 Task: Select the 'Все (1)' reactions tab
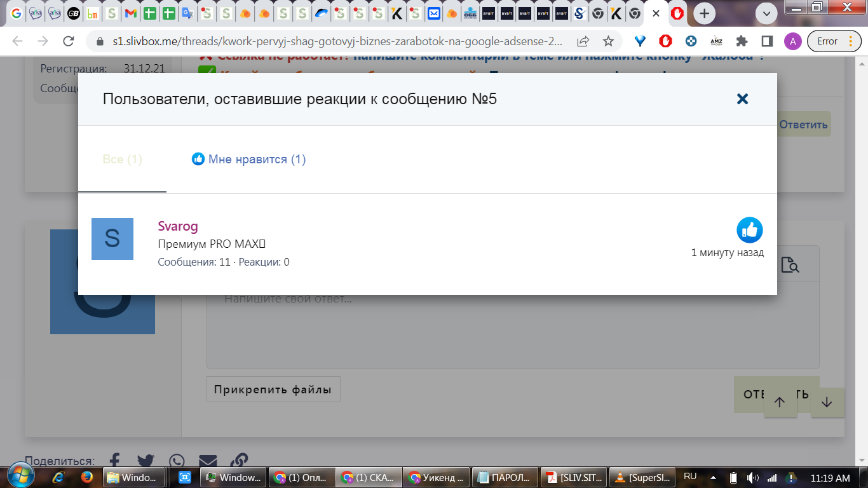coord(122,159)
